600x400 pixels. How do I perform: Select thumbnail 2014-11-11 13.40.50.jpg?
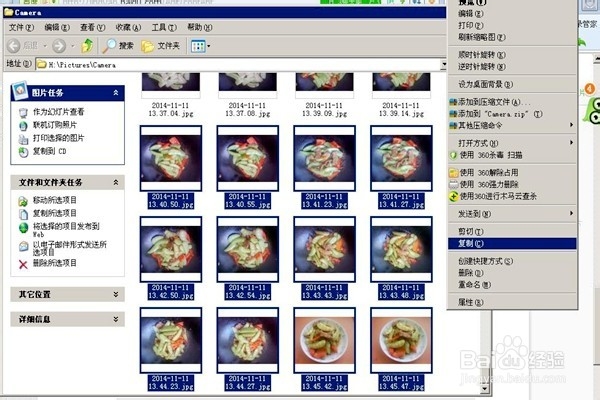click(171, 158)
